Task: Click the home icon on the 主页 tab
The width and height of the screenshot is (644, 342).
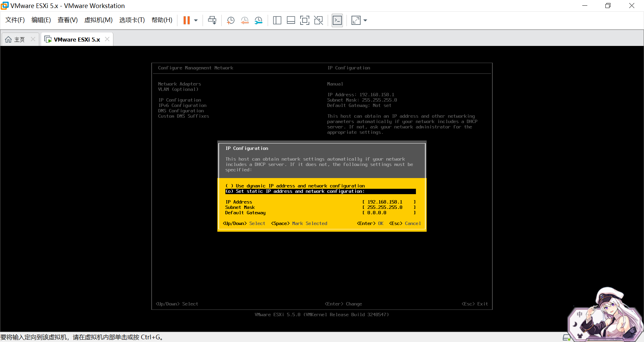Action: click(8, 40)
